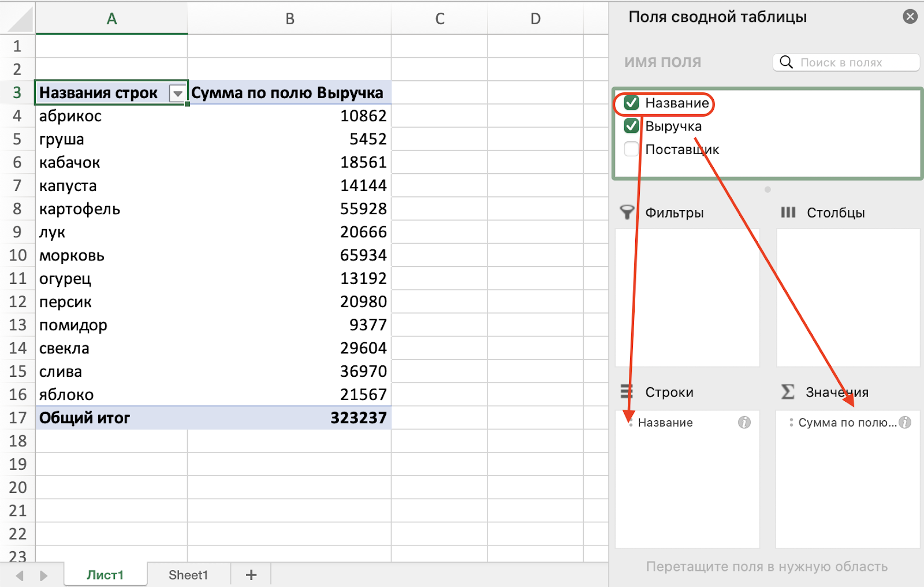Click the Столбцы columns icon

[788, 212]
